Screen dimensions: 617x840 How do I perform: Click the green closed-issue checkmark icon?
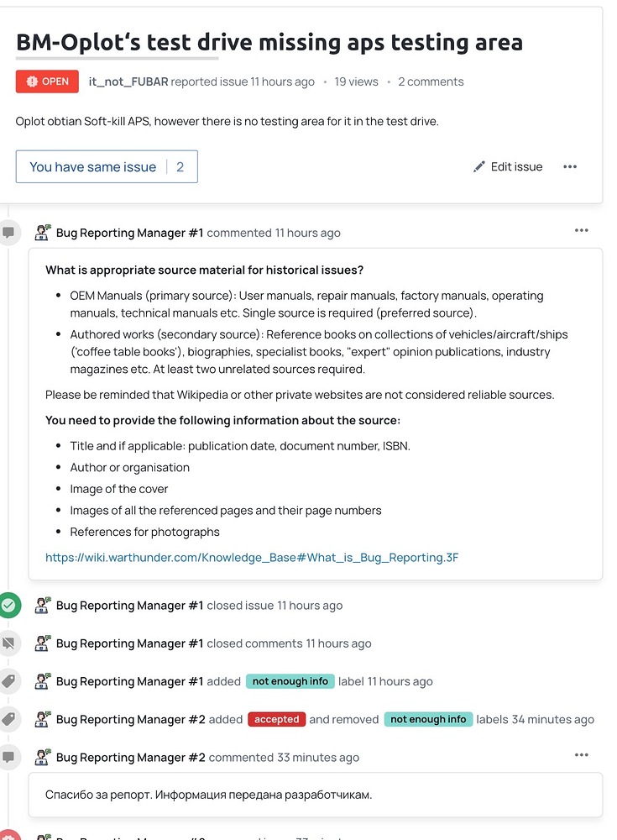pos(9,605)
